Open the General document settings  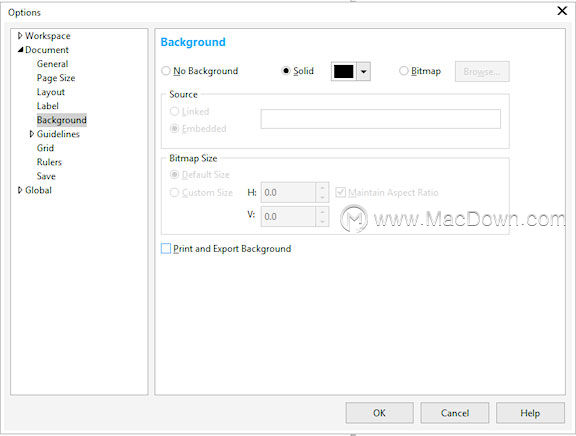point(53,64)
